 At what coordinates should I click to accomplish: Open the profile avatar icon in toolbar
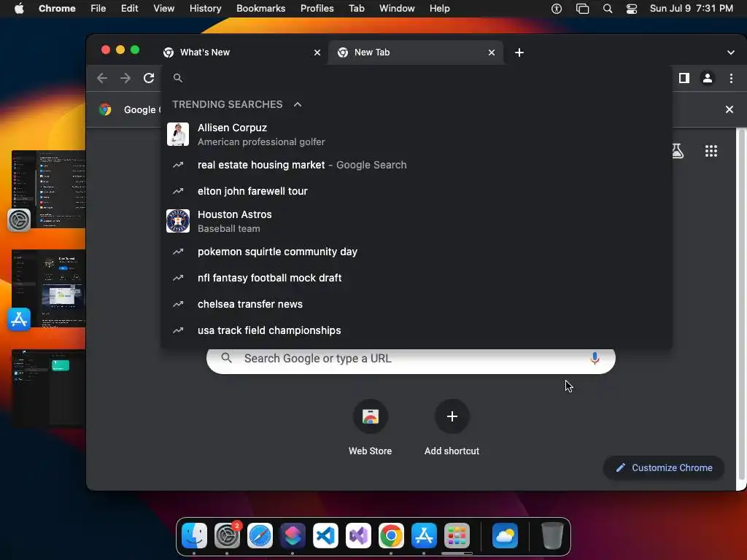(708, 78)
